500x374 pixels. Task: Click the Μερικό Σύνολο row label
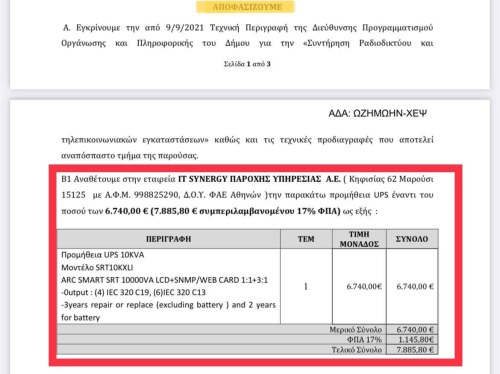[x=356, y=330]
